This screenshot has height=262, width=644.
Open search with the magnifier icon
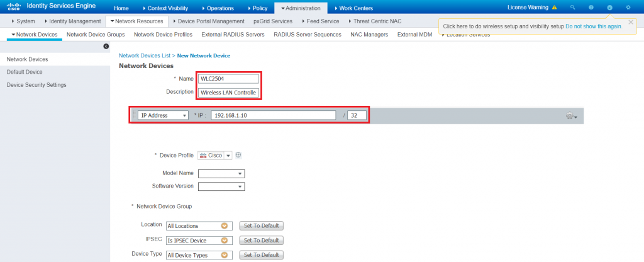coord(572,8)
